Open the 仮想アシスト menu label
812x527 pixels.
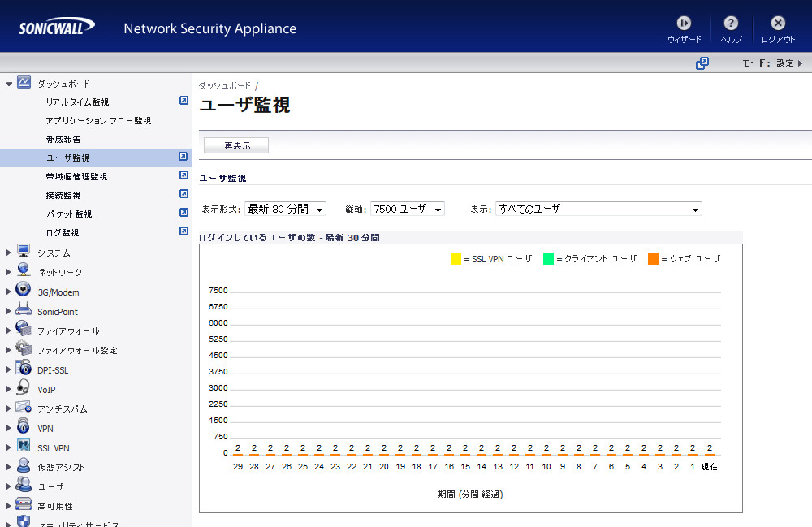(x=61, y=467)
